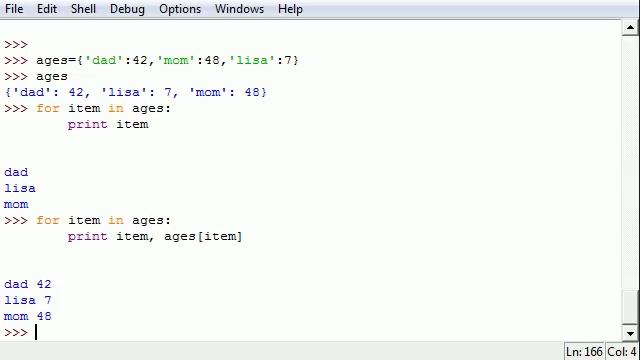Click the output line 'dad 42'
The height and width of the screenshot is (360, 640).
coord(28,284)
